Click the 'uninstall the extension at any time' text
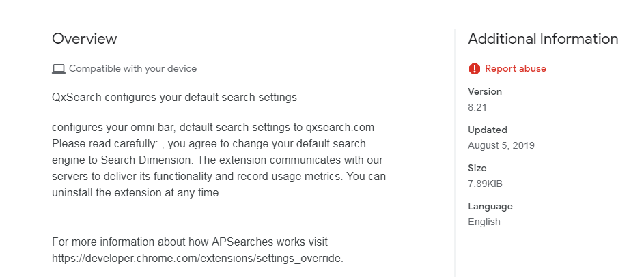 pyautogui.click(x=137, y=193)
